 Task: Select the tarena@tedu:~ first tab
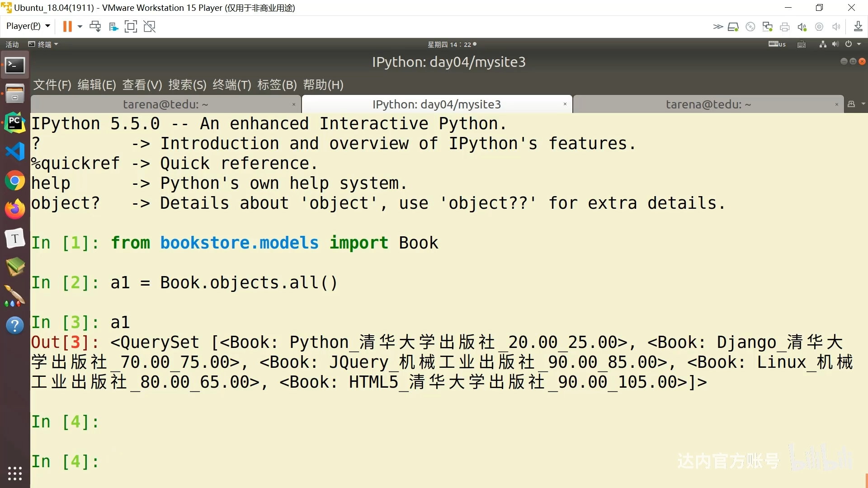click(166, 103)
